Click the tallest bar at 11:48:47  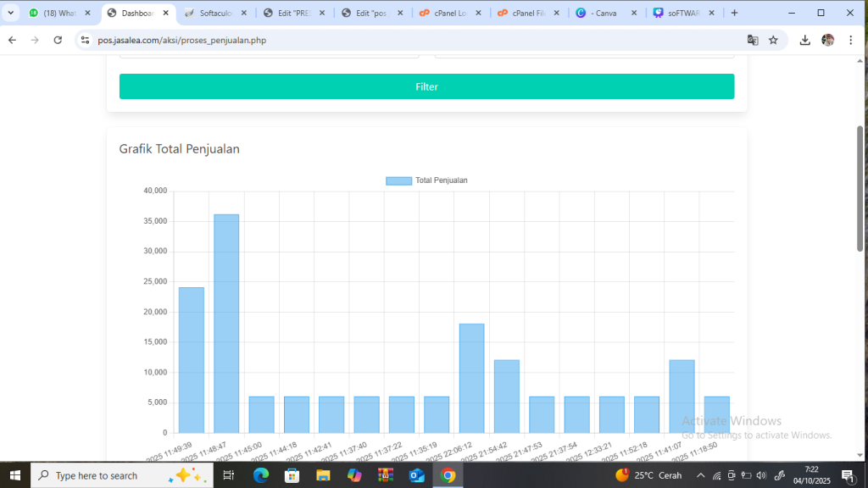[226, 322]
